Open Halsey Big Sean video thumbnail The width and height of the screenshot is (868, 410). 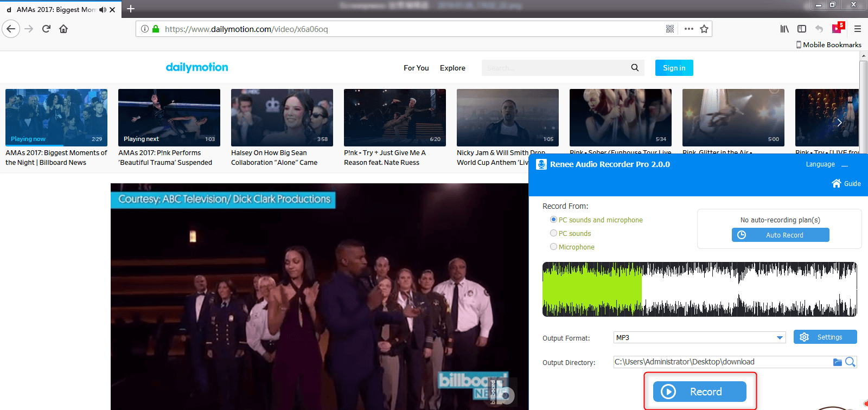[x=282, y=118]
